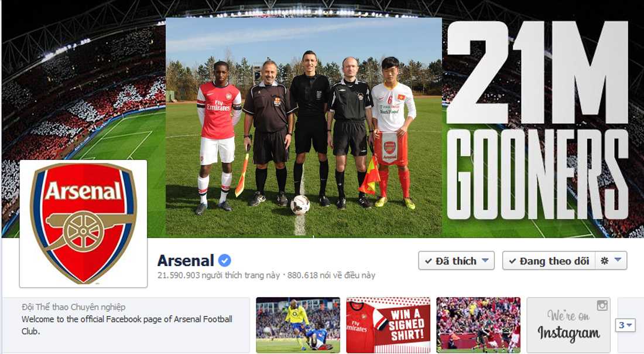Open the 880.618 nói về điều này link
This screenshot has width=644, height=354.
(331, 275)
